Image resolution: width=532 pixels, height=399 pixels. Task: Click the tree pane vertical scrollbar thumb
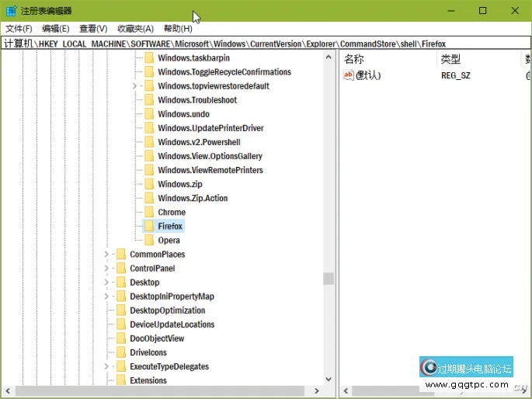[x=329, y=279]
